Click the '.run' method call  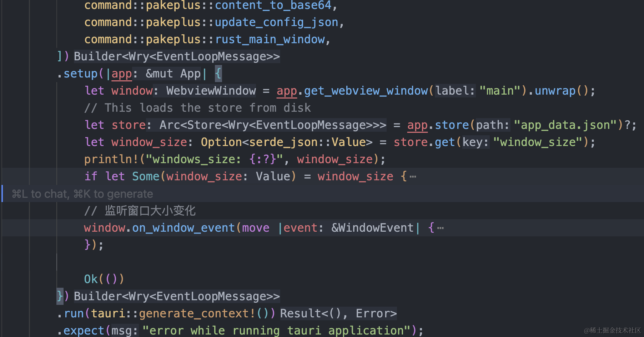pyautogui.click(x=70, y=313)
